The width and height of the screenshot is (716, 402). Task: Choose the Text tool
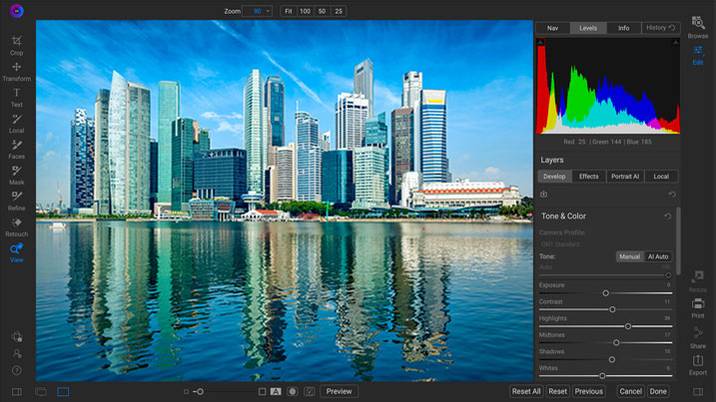pos(16,96)
